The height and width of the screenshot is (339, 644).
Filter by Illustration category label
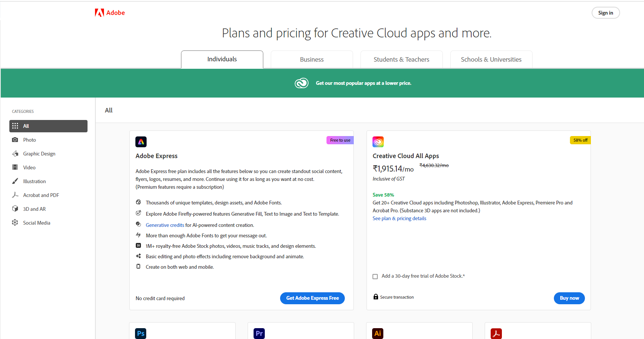(34, 181)
